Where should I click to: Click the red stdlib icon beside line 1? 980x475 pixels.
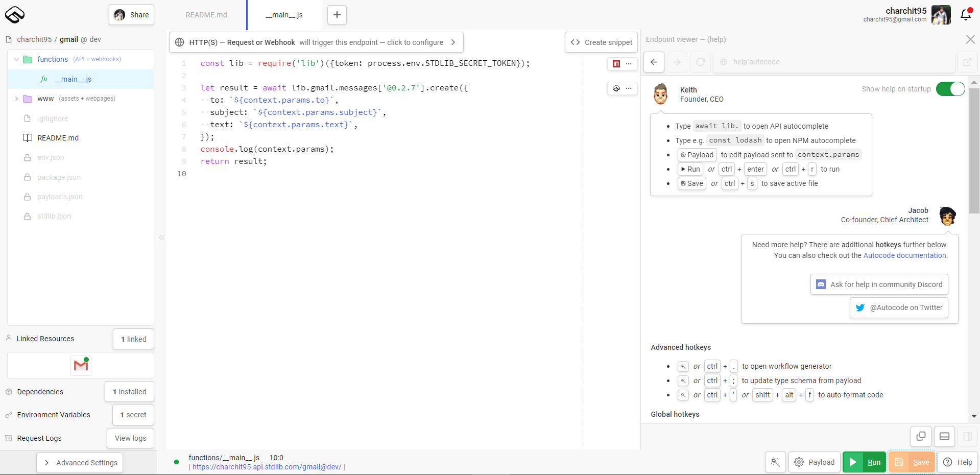coord(616,64)
